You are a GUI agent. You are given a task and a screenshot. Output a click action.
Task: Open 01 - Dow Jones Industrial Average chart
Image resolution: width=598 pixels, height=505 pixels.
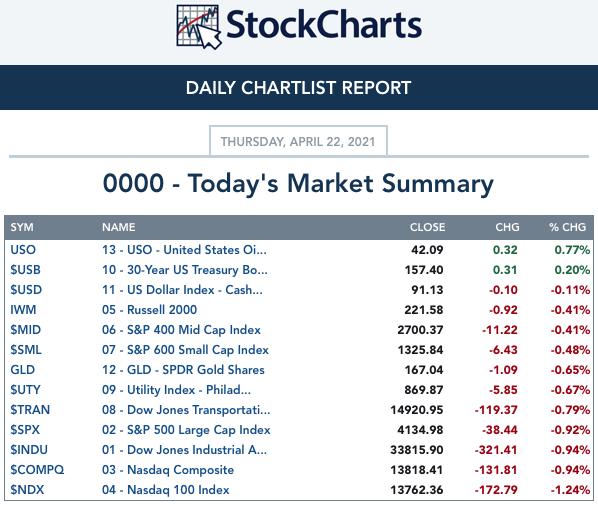click(x=184, y=450)
